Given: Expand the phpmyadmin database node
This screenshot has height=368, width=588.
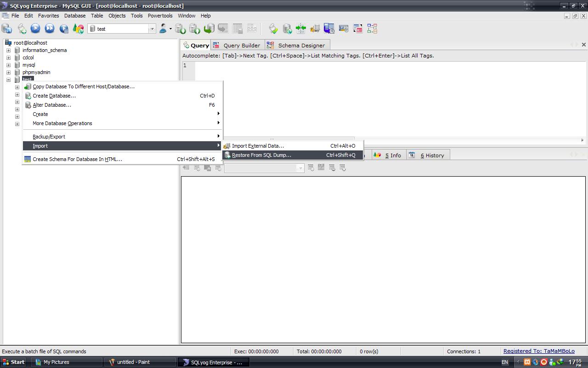Looking at the screenshot, I should pyautogui.click(x=8, y=72).
